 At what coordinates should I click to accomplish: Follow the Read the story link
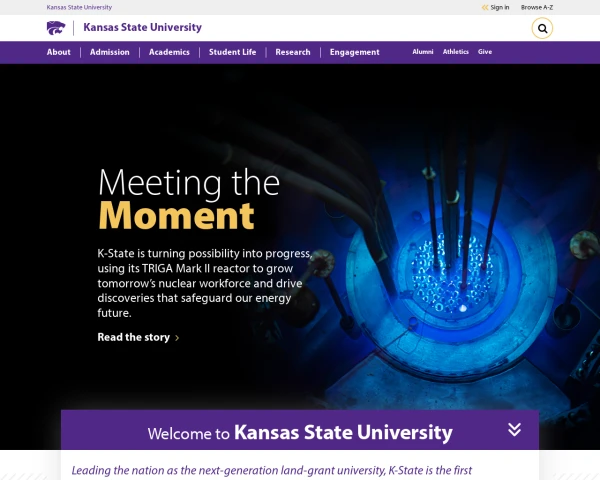(x=134, y=337)
